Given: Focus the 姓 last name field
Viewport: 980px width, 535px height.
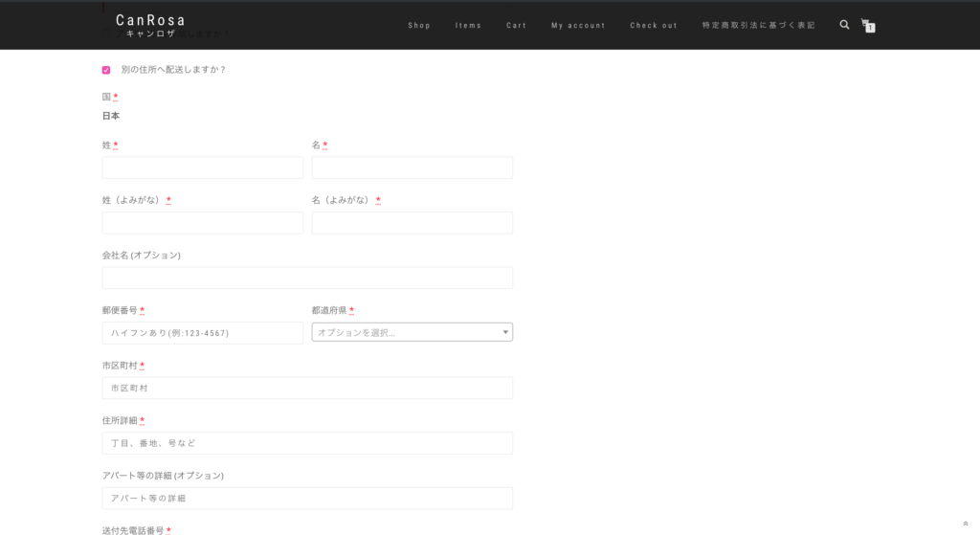Looking at the screenshot, I should (203, 167).
